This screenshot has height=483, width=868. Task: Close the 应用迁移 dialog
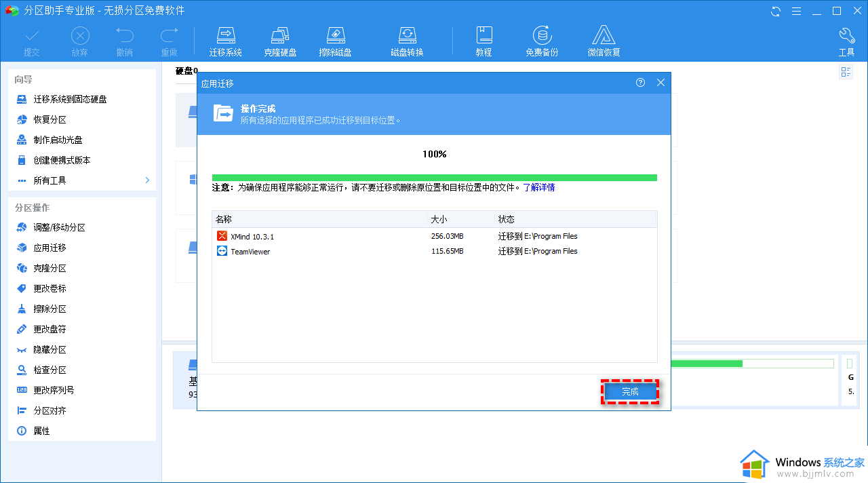[661, 83]
